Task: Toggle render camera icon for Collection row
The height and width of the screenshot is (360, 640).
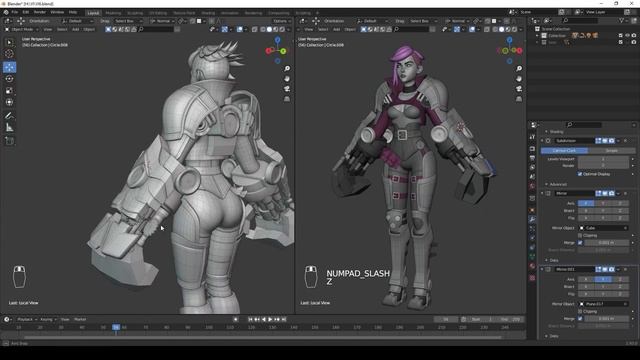Action: pos(634,36)
